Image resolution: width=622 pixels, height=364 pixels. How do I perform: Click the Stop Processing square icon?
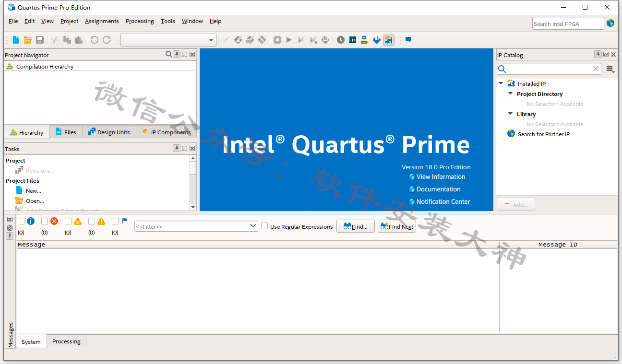click(277, 40)
